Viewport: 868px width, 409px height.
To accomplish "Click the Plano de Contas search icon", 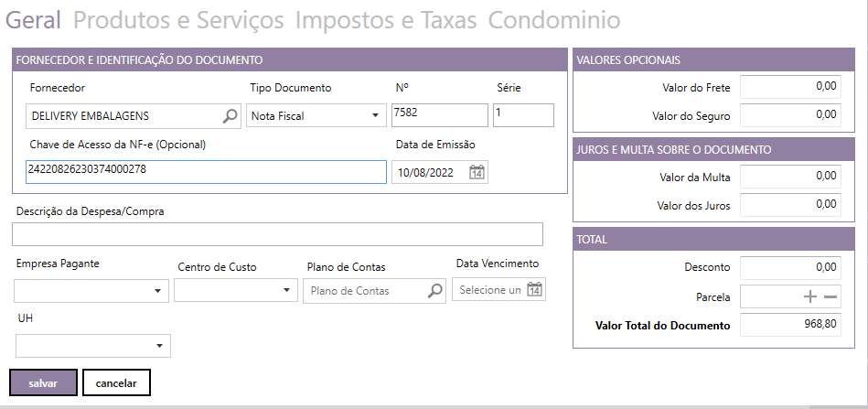I will click(434, 291).
